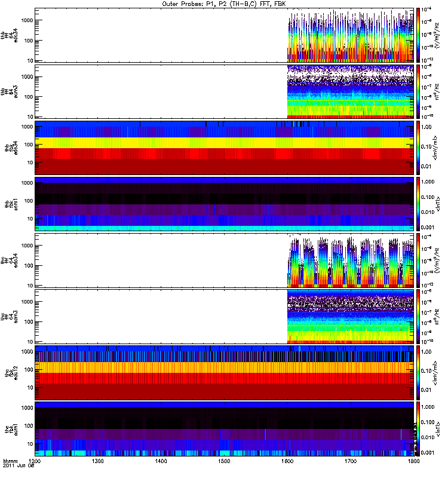Click the thb fff edc34 spectrogram data after 1600

click(351, 36)
